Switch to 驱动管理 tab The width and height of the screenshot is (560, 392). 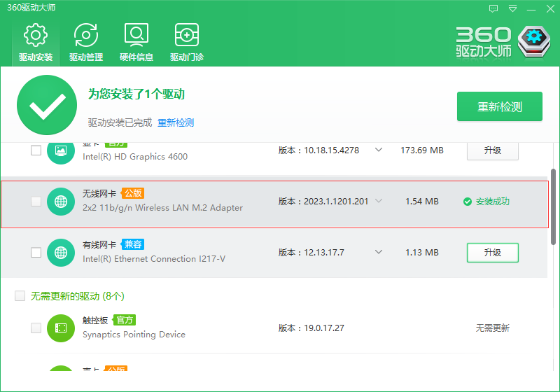(86, 43)
